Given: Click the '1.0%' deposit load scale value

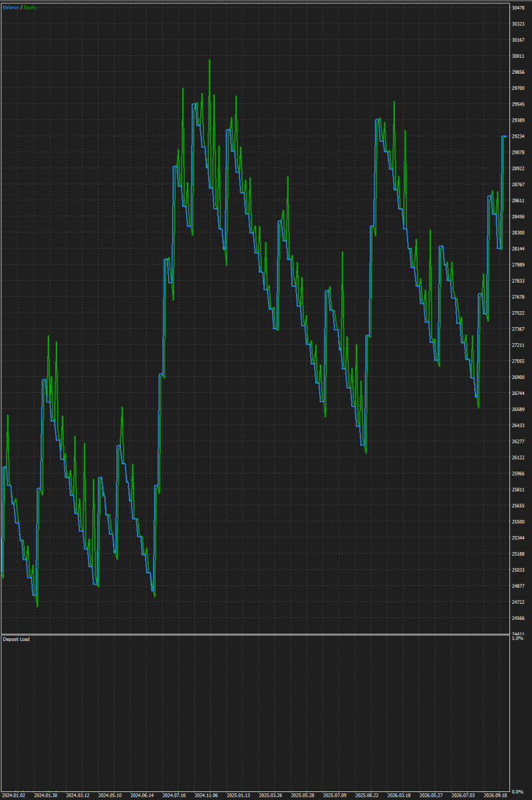Looking at the screenshot, I should 517,638.
